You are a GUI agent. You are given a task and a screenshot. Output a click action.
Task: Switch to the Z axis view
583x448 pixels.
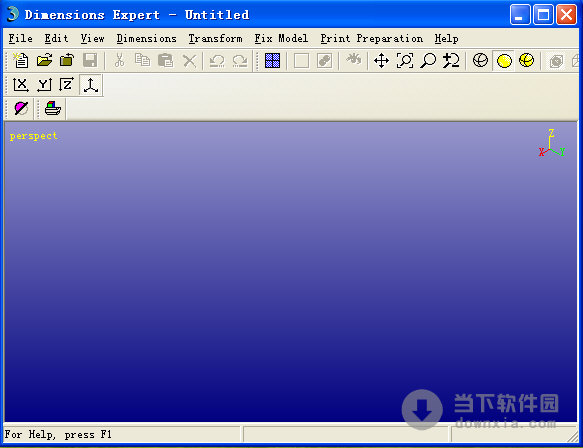(x=67, y=85)
